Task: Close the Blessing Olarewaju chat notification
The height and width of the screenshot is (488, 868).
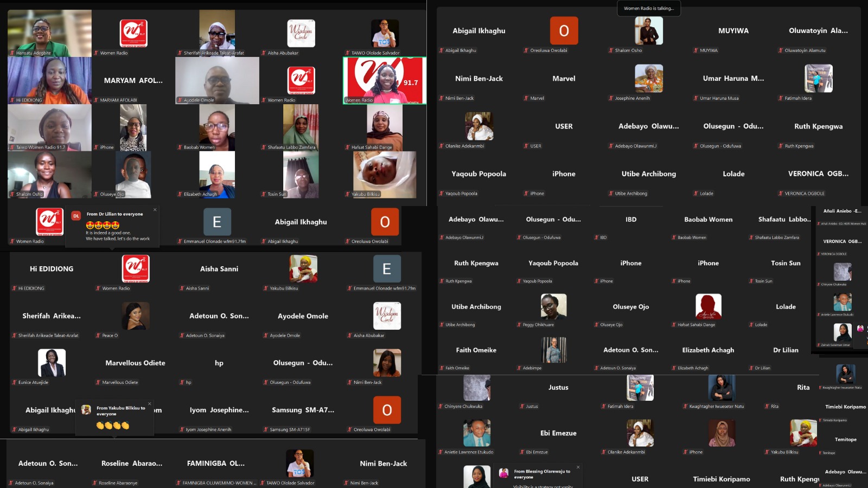Action: coord(578,467)
